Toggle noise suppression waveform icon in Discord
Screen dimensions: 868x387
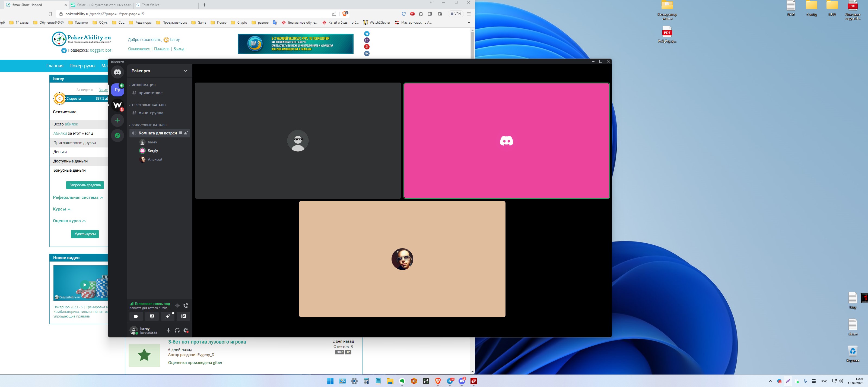point(177,305)
